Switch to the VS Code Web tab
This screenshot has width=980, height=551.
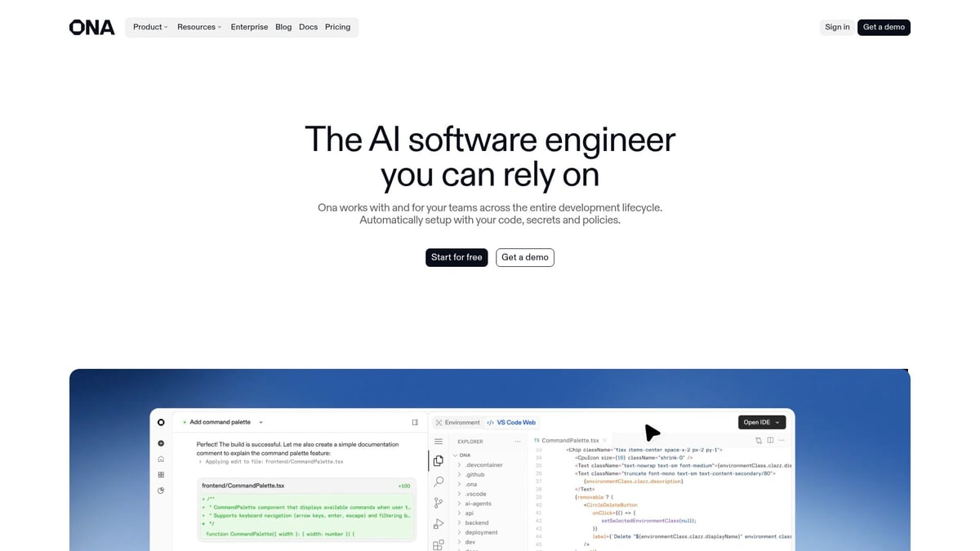coord(511,422)
